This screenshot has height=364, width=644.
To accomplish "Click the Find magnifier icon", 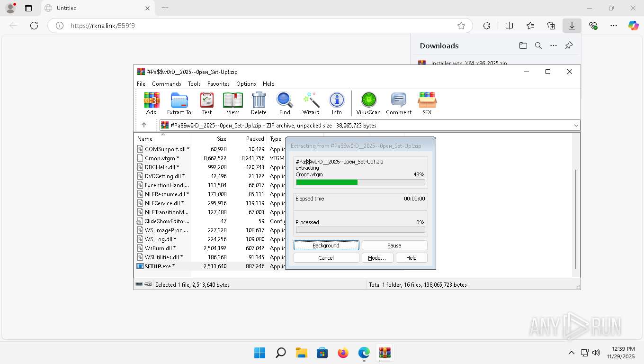I will [285, 103].
